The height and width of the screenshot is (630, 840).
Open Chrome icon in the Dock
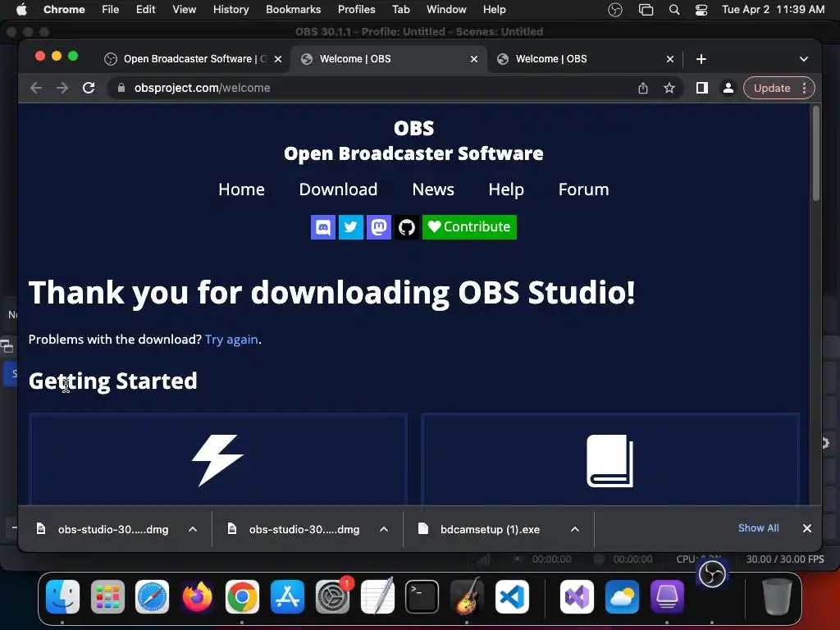[242, 597]
